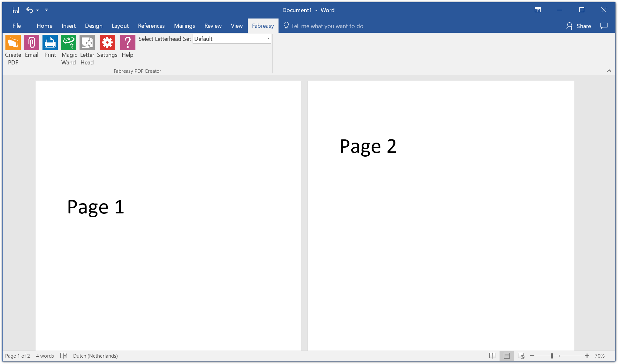Image resolution: width=619 pixels, height=364 pixels.
Task: Click the Save icon in title bar
Action: (16, 10)
